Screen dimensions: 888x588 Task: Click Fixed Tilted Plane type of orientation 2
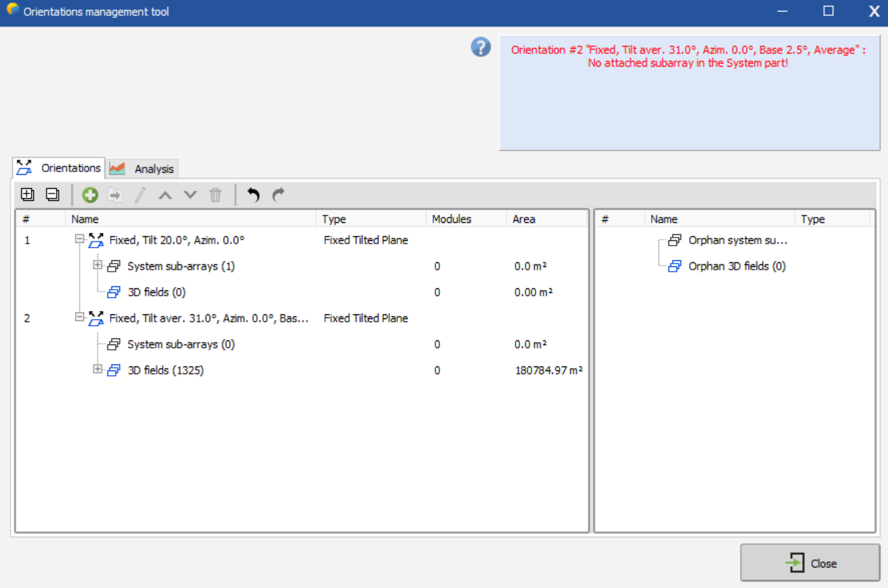[x=366, y=318]
